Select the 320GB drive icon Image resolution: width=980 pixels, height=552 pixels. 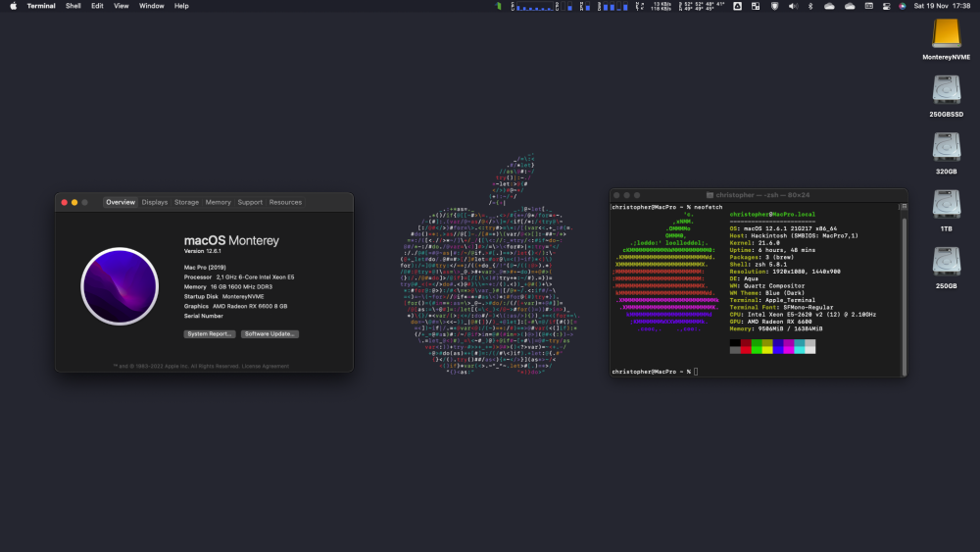point(947,147)
